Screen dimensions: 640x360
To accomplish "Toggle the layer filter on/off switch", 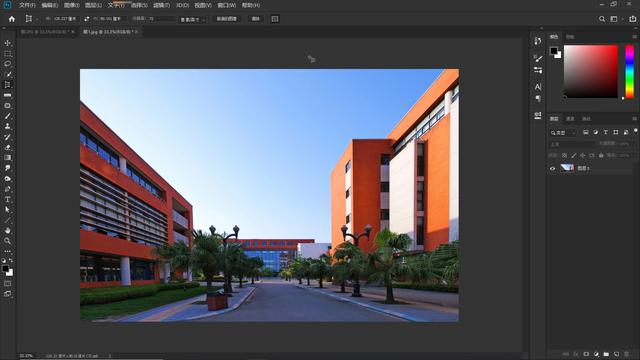I will tap(635, 131).
